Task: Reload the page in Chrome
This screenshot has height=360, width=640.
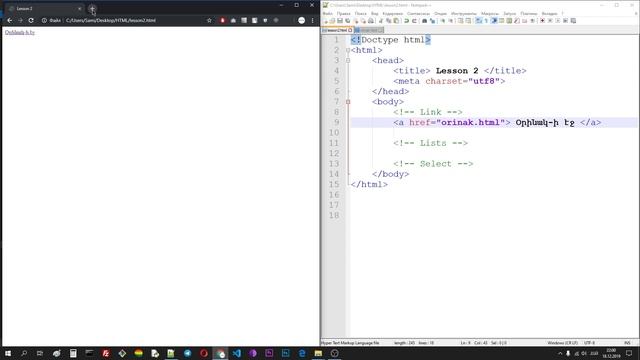Action: tap(31, 20)
